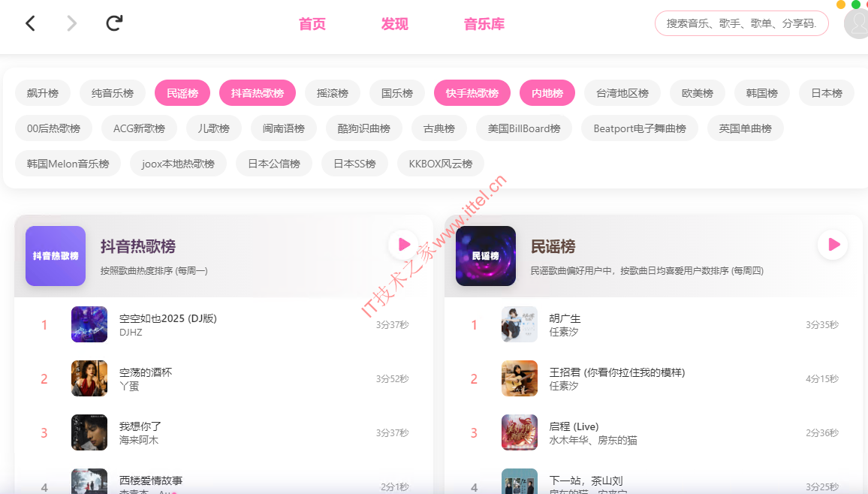This screenshot has width=868, height=494.
Task: Open the 民谣榜 chart cover image
Action: 486,256
